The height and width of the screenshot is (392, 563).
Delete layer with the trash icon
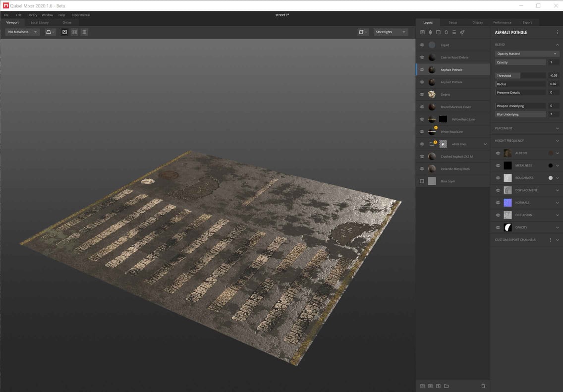(x=483, y=386)
